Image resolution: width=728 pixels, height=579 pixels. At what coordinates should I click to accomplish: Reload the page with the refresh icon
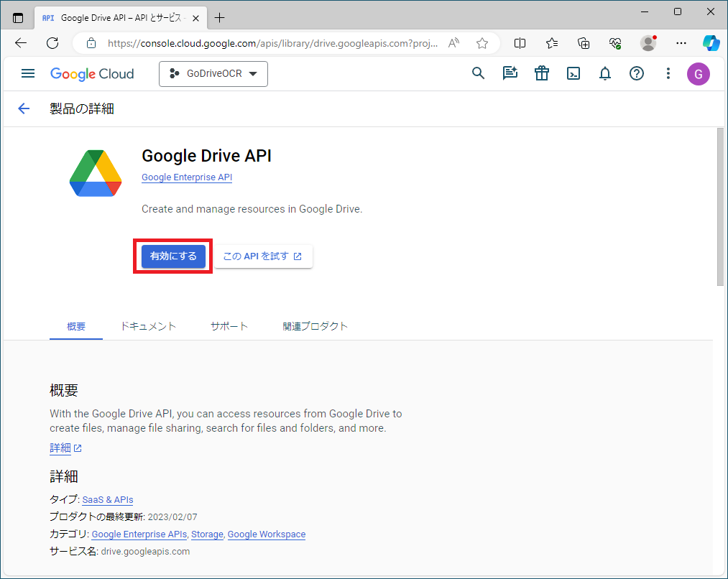point(52,43)
